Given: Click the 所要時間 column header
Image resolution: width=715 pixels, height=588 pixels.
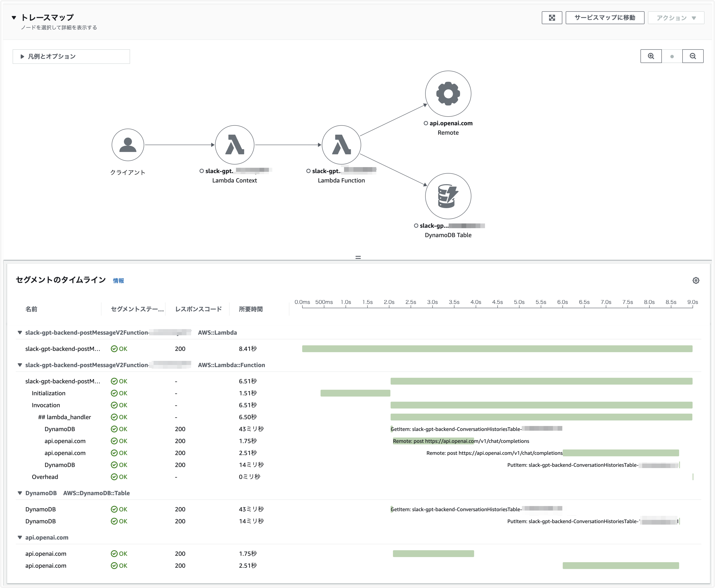Looking at the screenshot, I should pos(251,309).
